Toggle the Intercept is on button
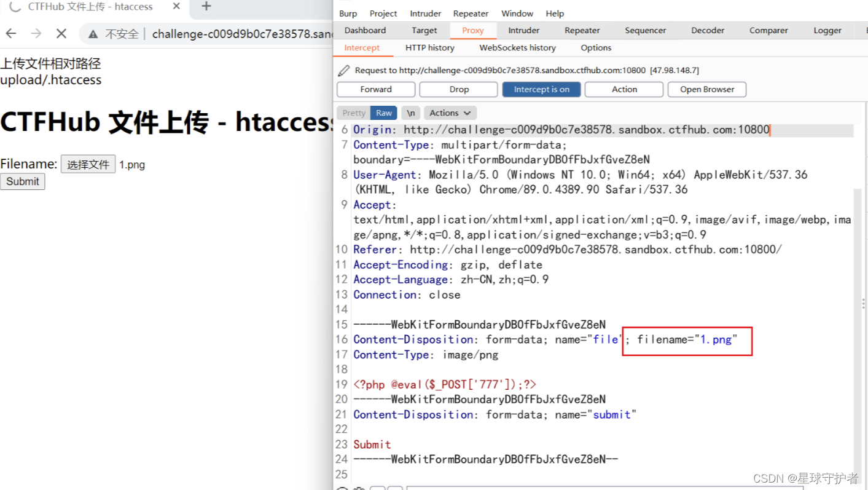The width and height of the screenshot is (868, 490). tap(542, 89)
